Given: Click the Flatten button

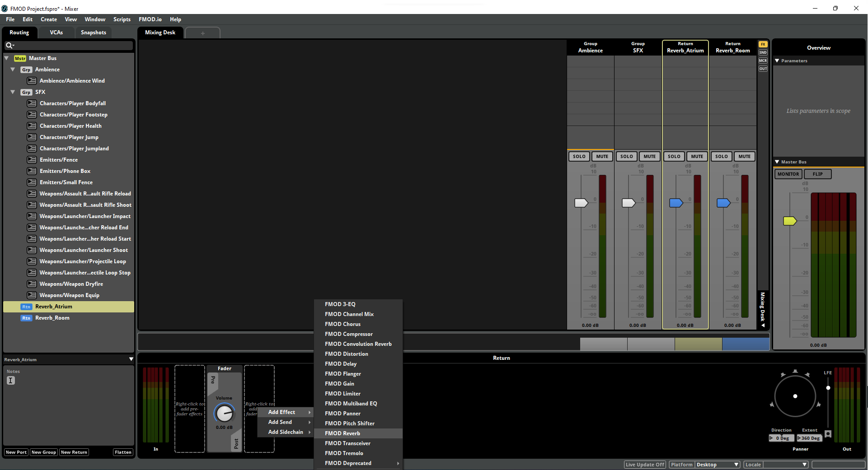Looking at the screenshot, I should pos(123,452).
